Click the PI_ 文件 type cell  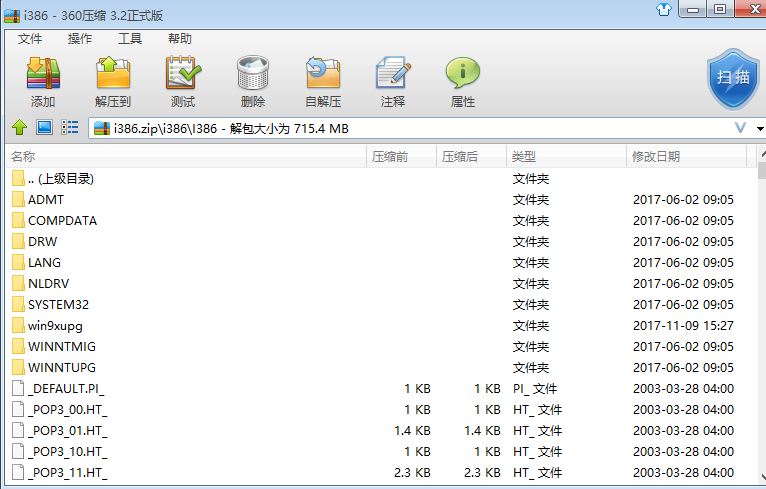coord(535,389)
